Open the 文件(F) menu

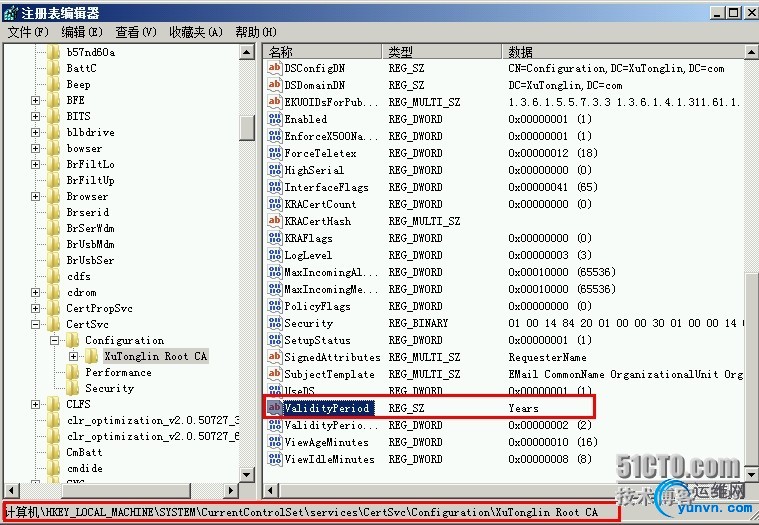(28, 32)
